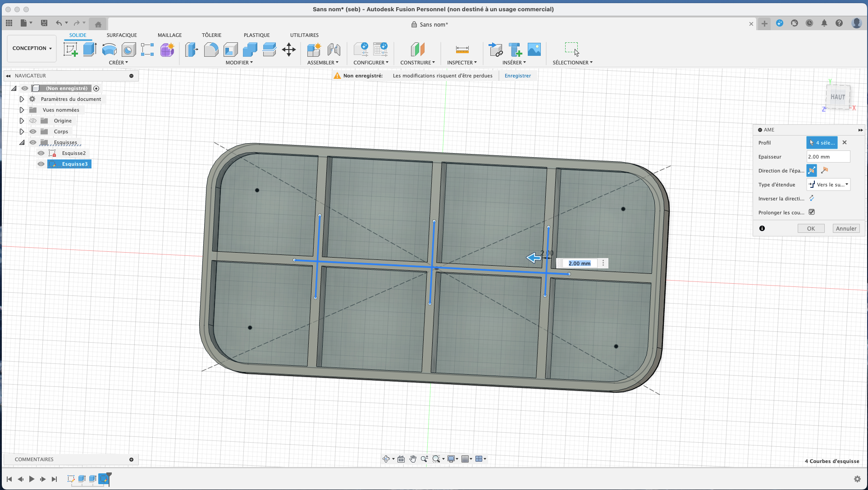Screen dimensions: 868x490
Task: Select the Zoom tool in navigation bar
Action: pos(424,459)
